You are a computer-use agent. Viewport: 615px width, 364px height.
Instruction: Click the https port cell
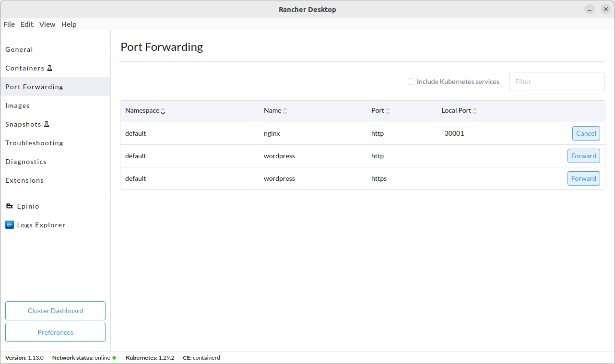tap(379, 178)
